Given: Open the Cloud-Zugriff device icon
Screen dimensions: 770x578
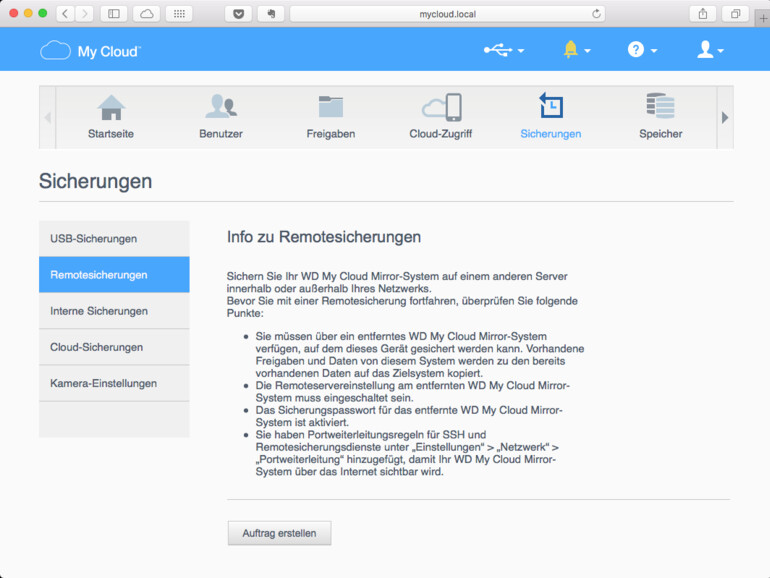Looking at the screenshot, I should point(441,107).
